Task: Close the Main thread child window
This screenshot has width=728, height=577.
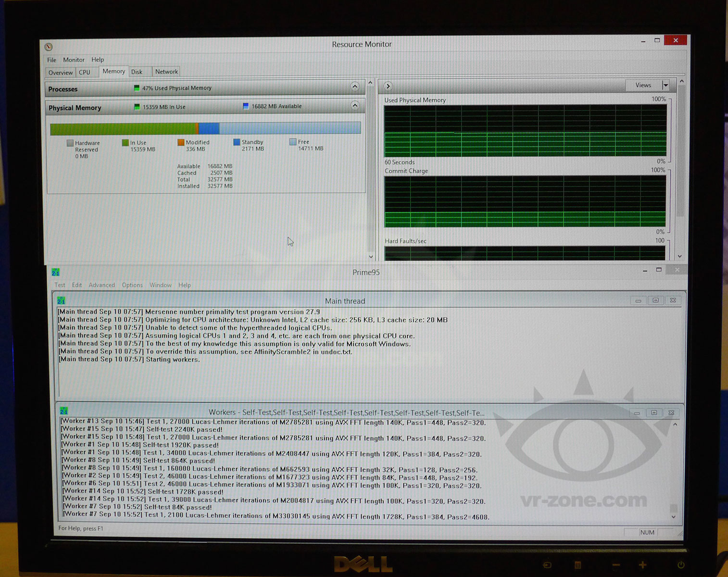Action: (x=673, y=301)
